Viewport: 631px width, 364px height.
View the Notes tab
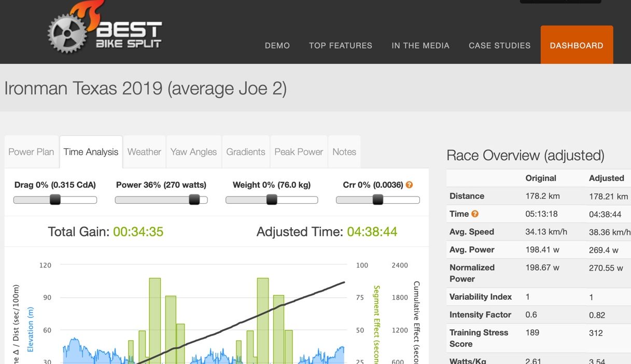(x=344, y=152)
